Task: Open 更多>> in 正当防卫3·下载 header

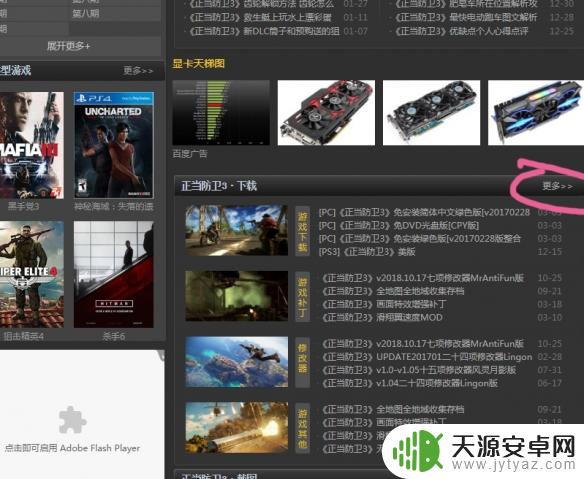Action: (x=557, y=185)
